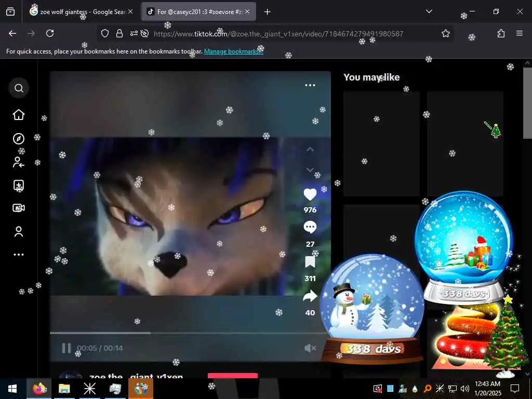This screenshot has height=399, width=532.
Task: Open the network icon in tray
Action: click(x=453, y=389)
